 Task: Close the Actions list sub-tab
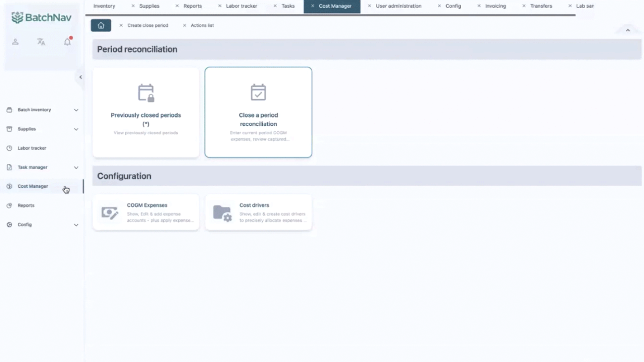tap(184, 25)
